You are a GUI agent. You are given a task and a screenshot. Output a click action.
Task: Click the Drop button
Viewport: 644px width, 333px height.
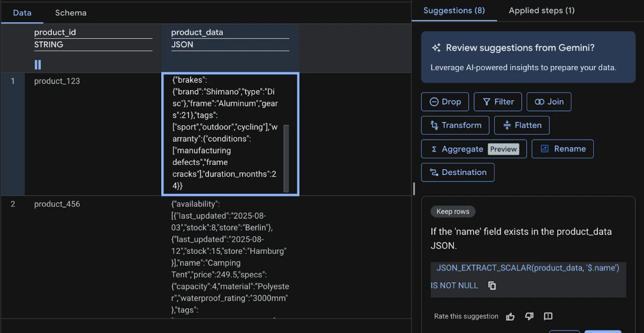pos(445,102)
